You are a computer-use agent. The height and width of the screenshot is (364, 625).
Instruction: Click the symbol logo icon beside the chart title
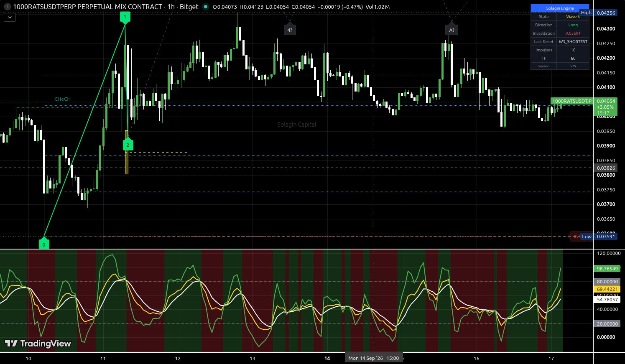7,7
